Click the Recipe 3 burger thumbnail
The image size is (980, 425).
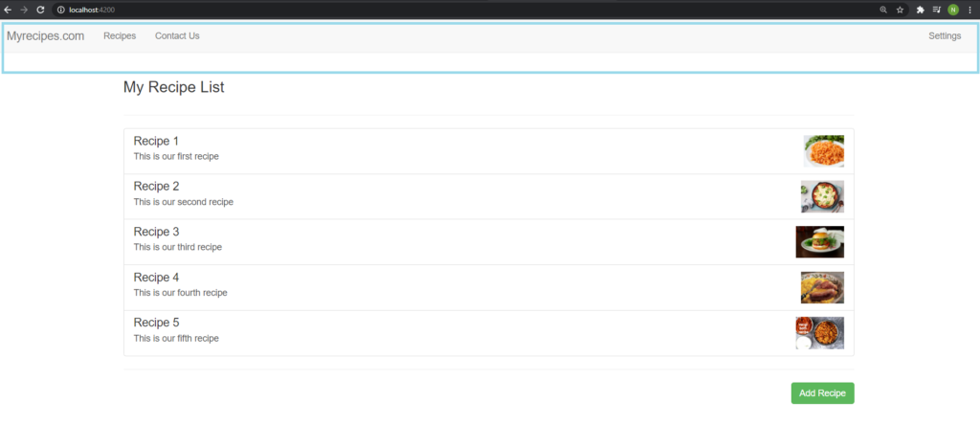[x=819, y=242]
